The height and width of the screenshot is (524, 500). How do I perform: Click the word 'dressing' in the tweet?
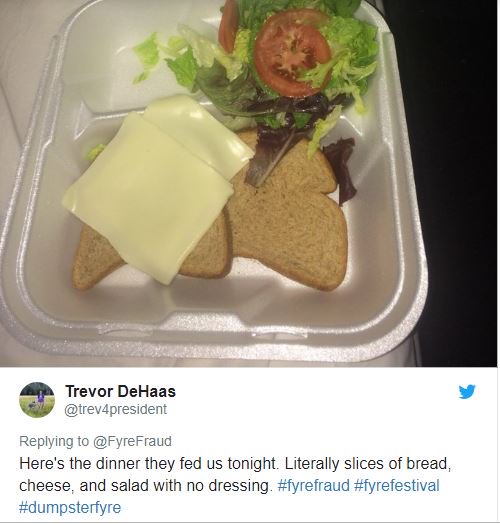tap(239, 485)
